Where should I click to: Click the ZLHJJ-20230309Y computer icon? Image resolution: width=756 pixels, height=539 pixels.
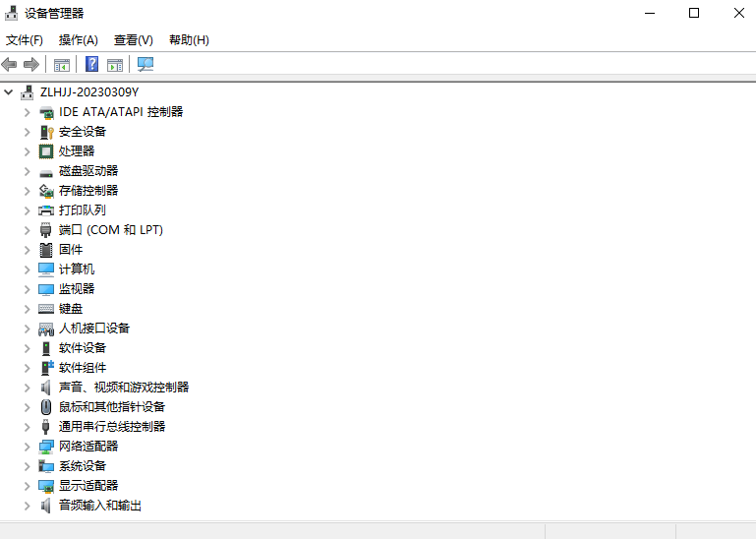tap(28, 92)
